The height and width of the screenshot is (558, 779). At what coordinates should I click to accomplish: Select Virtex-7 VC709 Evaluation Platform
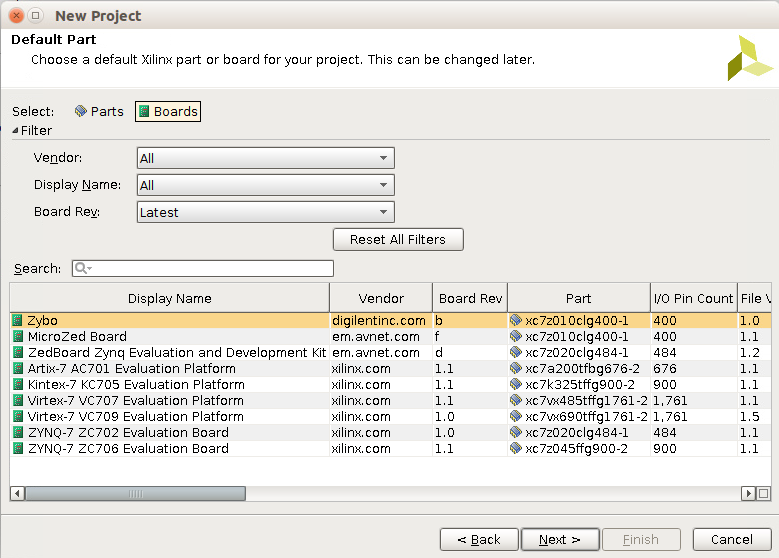point(390,416)
